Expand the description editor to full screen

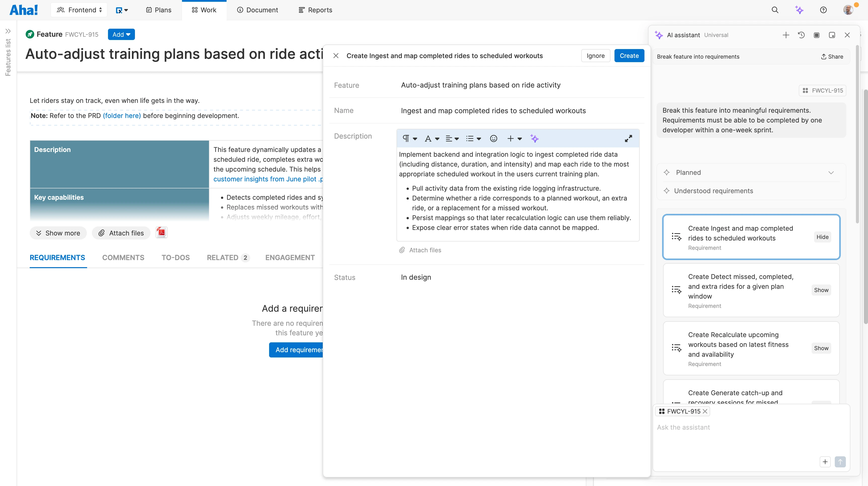(628, 138)
